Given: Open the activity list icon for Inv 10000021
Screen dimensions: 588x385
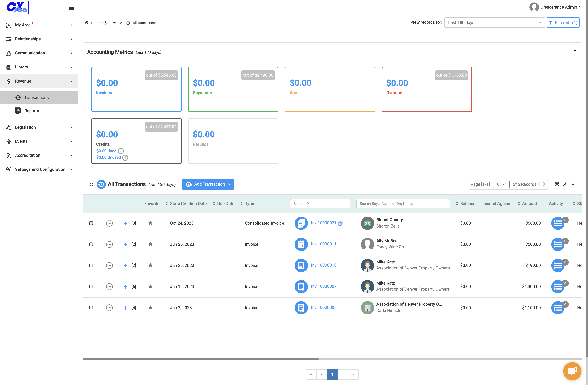Looking at the screenshot, I should click(558, 223).
